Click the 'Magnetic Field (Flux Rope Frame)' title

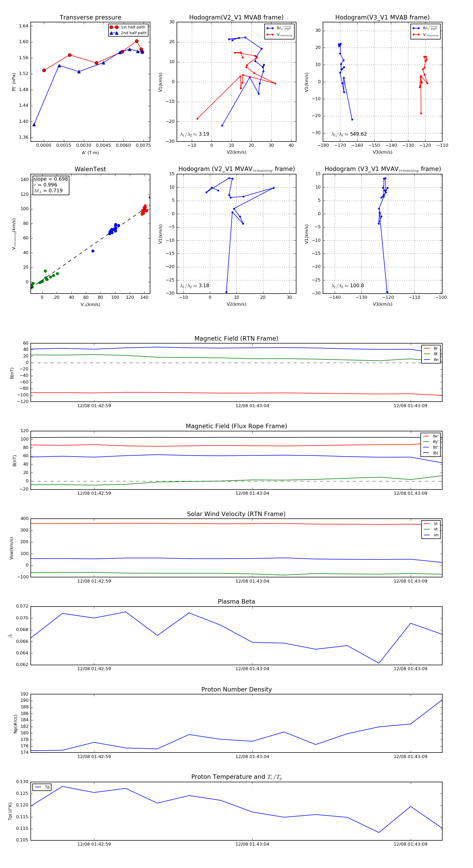(x=236, y=426)
